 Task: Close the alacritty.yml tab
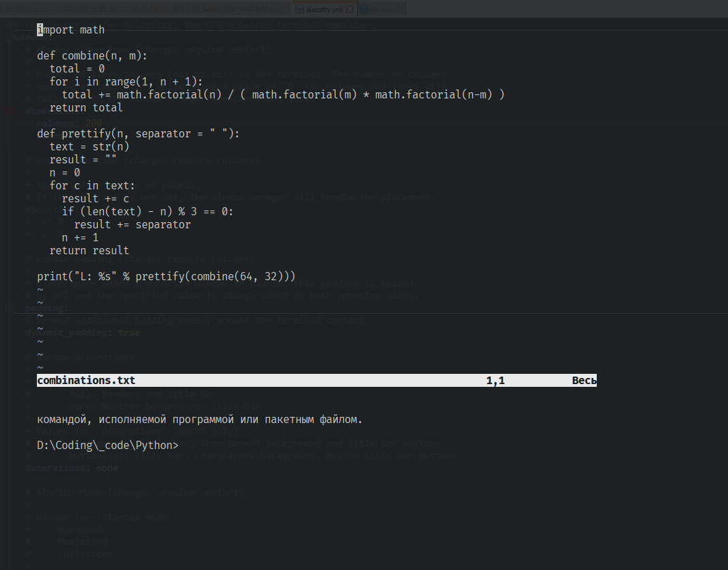click(x=349, y=10)
